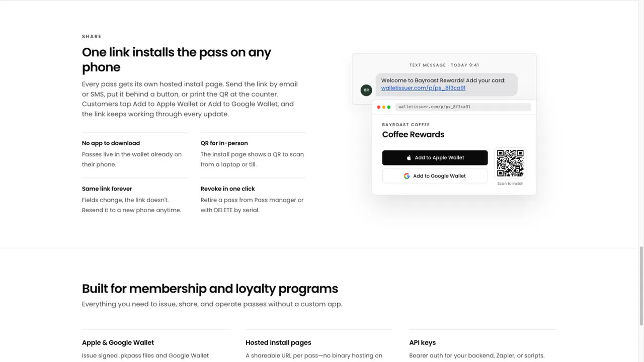The width and height of the screenshot is (644, 362).
Task: Click the 'API keys' feature heading
Action: 422,342
